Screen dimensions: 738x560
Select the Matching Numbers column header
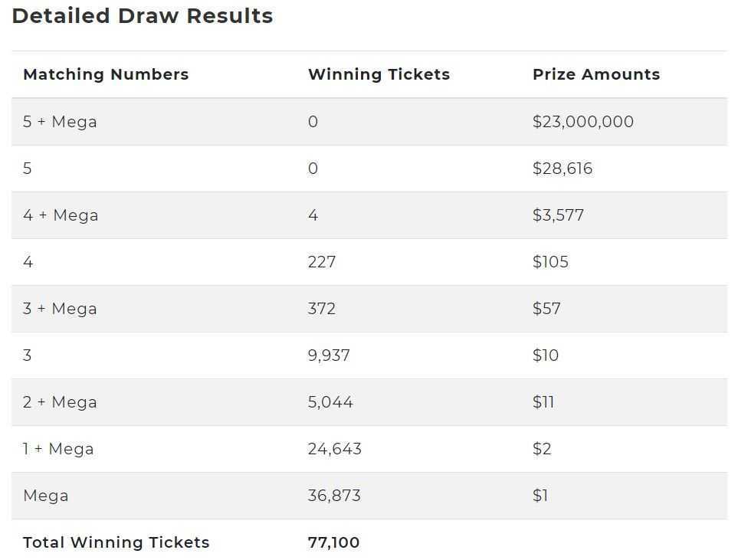[x=106, y=74]
